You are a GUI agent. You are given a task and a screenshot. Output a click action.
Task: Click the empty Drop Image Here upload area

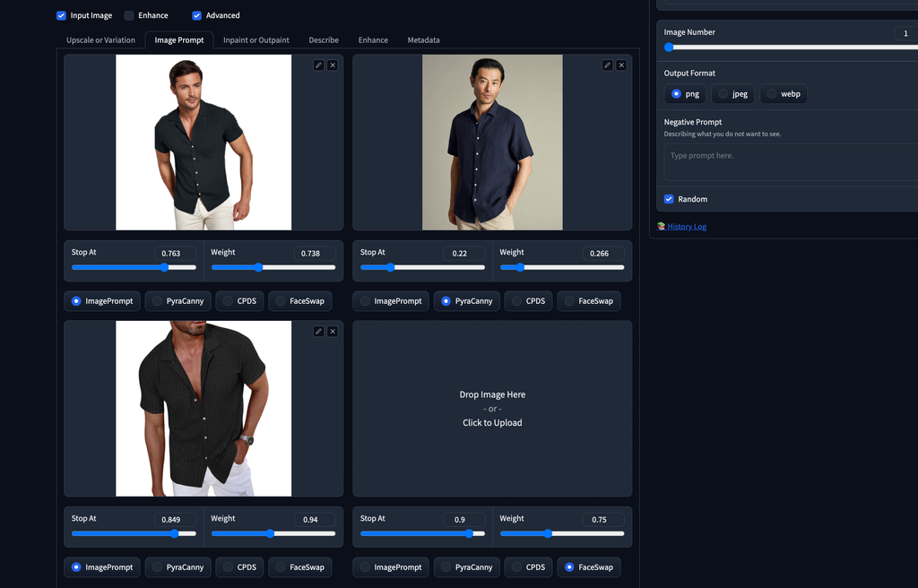(492, 408)
